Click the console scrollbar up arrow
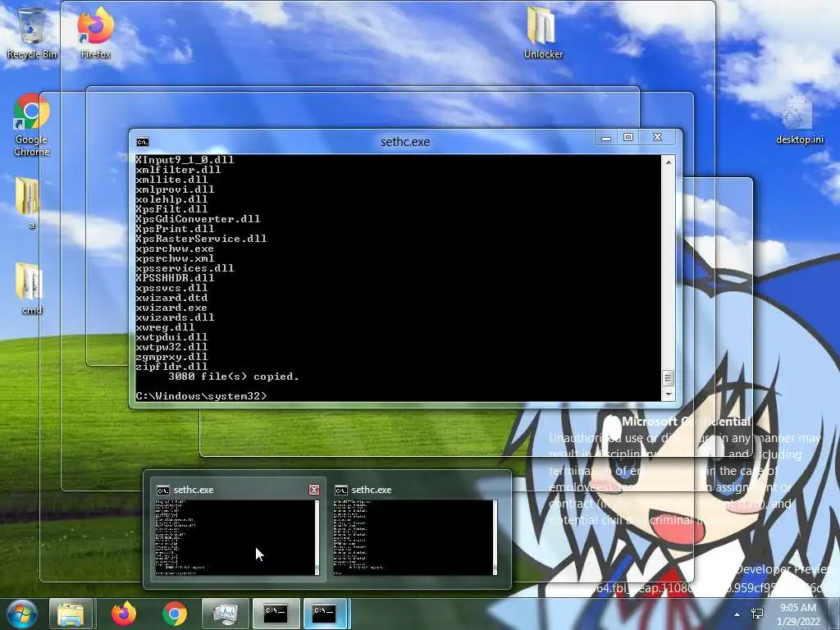Image resolution: width=840 pixels, height=630 pixels. 668,162
